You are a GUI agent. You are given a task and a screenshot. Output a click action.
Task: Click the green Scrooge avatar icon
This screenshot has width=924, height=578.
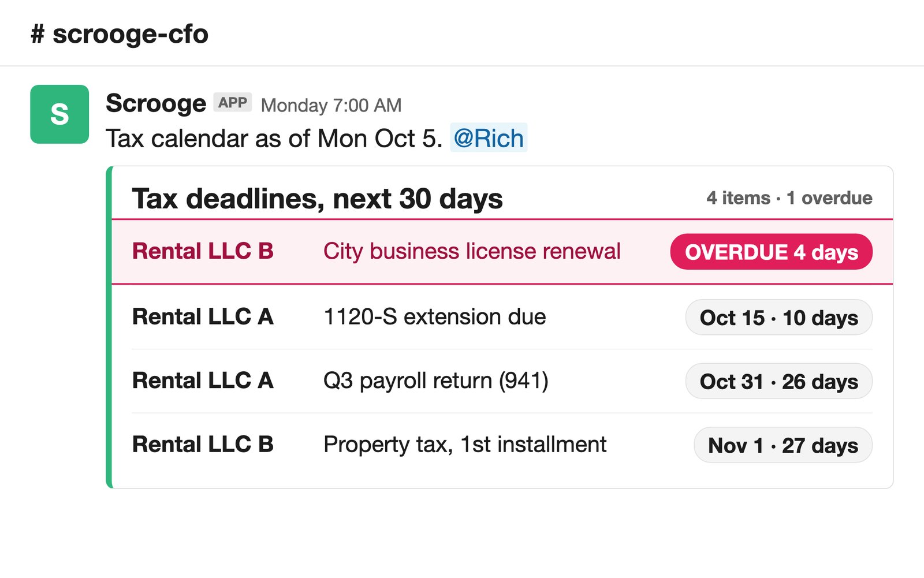[x=59, y=114]
